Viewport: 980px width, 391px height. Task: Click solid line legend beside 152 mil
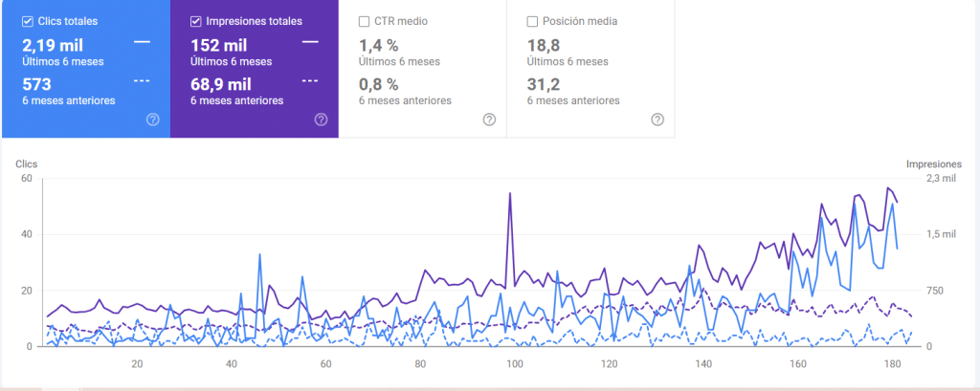[x=310, y=42]
